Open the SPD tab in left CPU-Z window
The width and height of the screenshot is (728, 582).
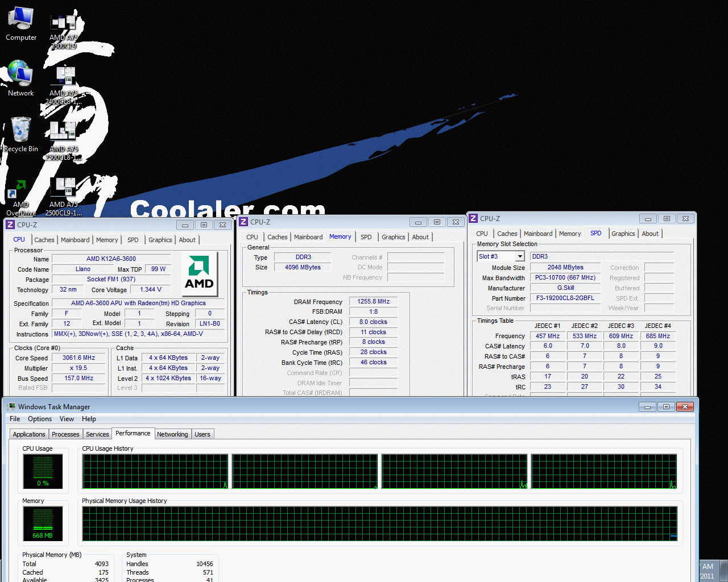click(133, 240)
